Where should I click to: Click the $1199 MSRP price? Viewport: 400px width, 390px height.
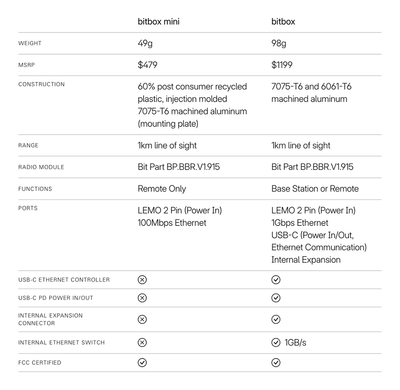(282, 65)
